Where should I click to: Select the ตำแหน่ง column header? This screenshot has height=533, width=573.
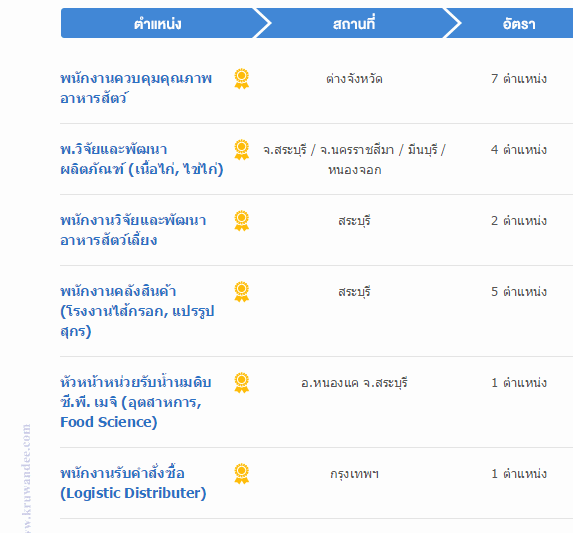pyautogui.click(x=158, y=23)
